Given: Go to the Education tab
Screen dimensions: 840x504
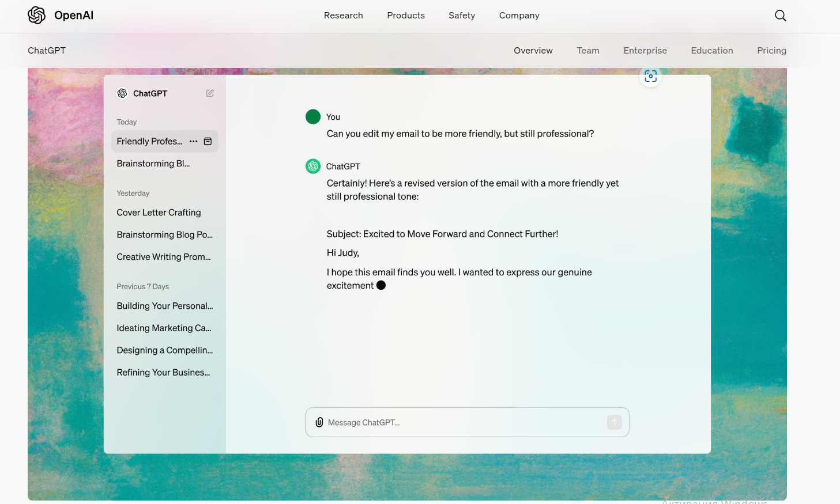Looking at the screenshot, I should tap(712, 51).
